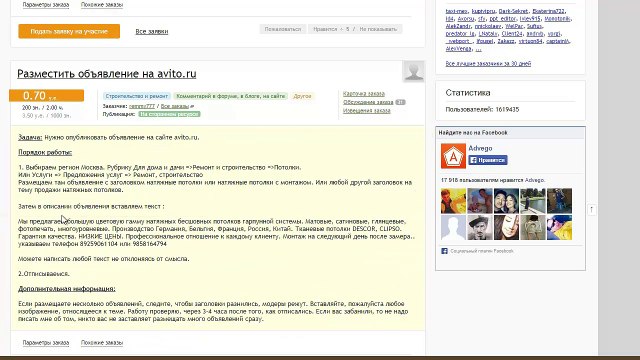Click the 'Найдите нас на Facebook' header
Screen dimensions: 640x360
point(473,133)
